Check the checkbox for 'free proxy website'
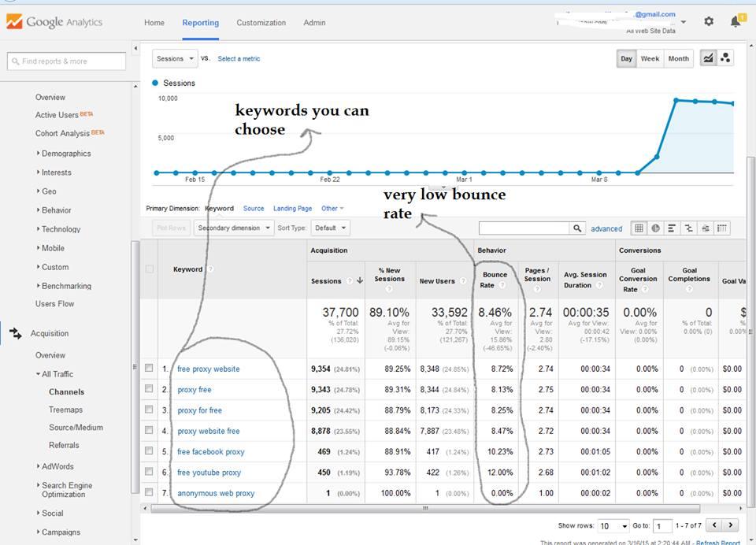 click(x=149, y=369)
